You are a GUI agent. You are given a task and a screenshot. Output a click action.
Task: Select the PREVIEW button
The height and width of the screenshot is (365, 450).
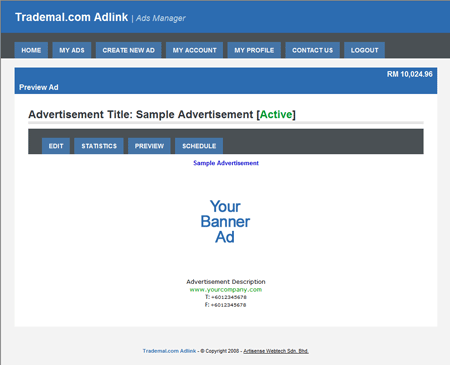tap(149, 146)
